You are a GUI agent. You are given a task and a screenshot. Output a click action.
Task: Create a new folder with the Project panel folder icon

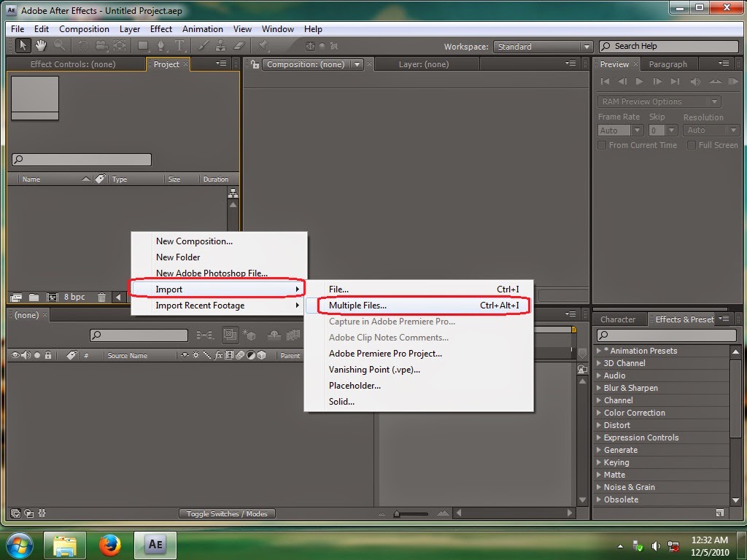[x=34, y=297]
